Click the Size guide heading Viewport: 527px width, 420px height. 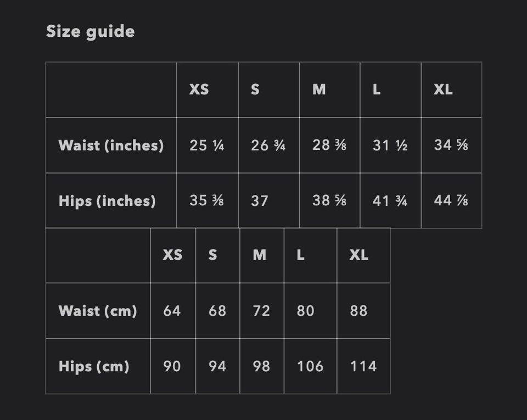[90, 31]
